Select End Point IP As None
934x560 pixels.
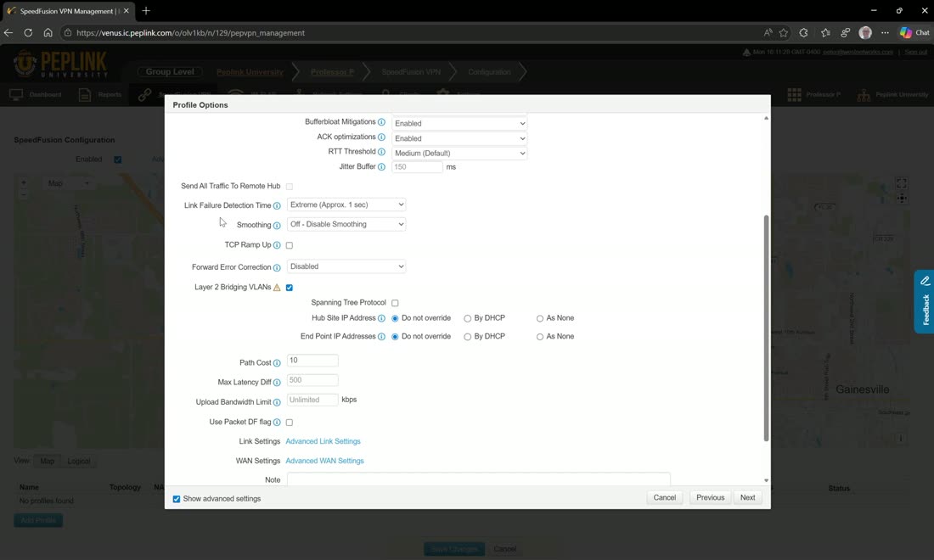click(540, 337)
